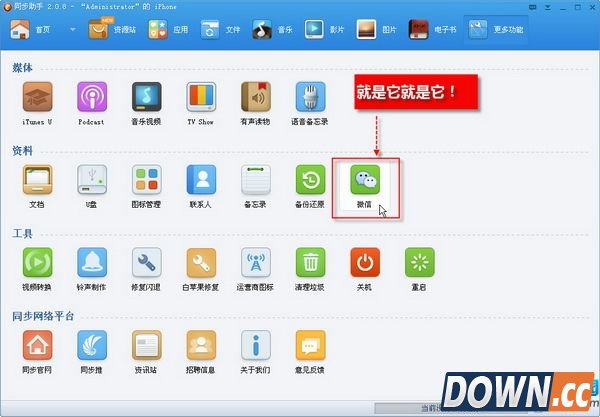Launch 清理垃圾 junk cleaner
This screenshot has width=600, height=417.
(310, 262)
